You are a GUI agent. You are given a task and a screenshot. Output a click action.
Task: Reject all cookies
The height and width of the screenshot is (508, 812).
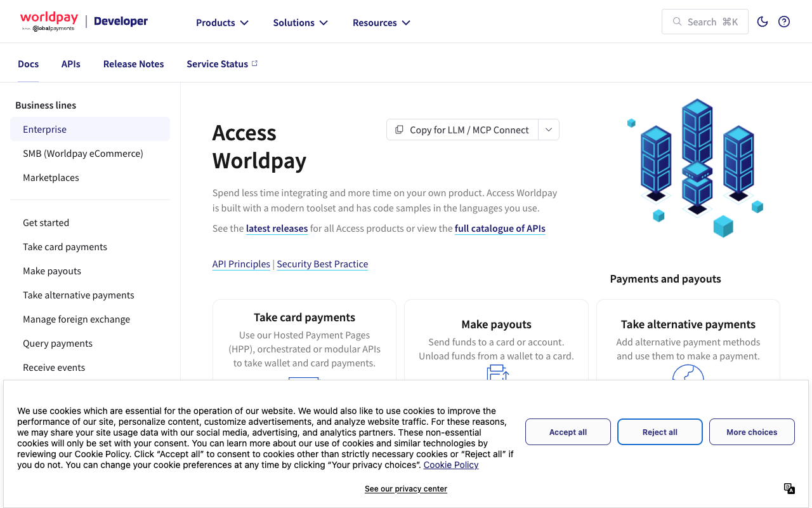pos(660,432)
